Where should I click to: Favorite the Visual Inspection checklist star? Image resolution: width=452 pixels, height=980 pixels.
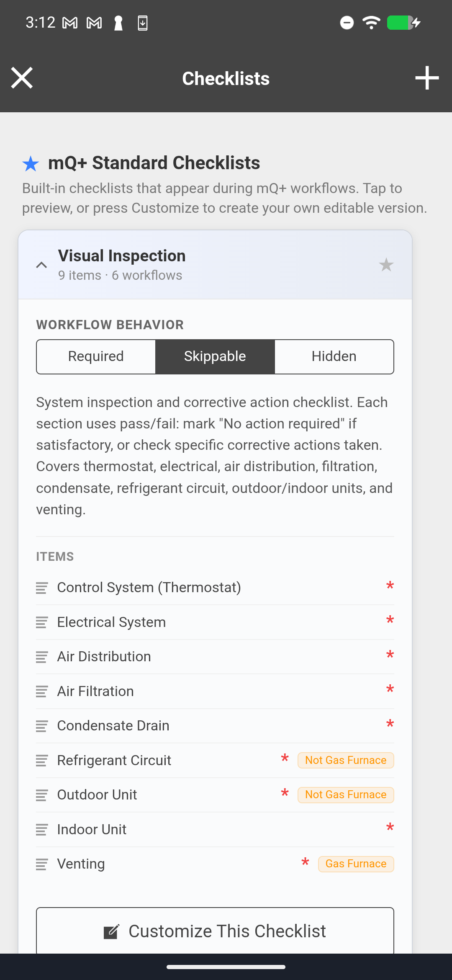click(x=386, y=265)
